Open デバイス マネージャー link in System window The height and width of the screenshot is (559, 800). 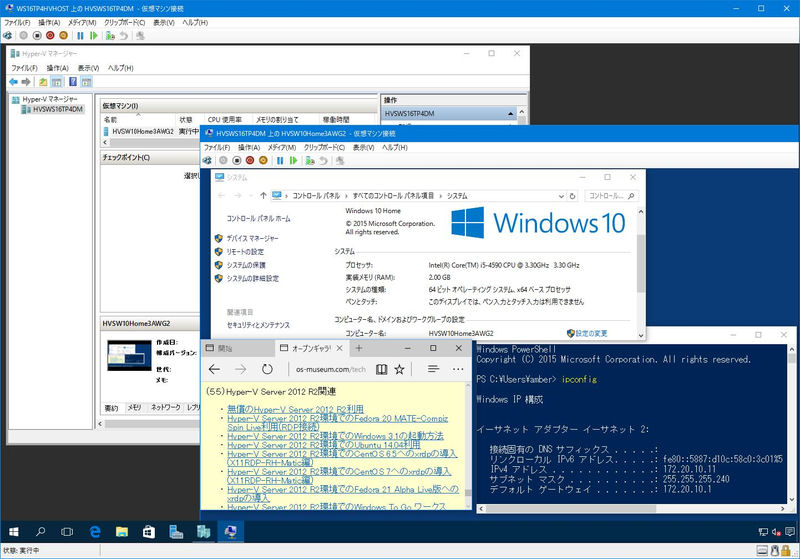[253, 238]
